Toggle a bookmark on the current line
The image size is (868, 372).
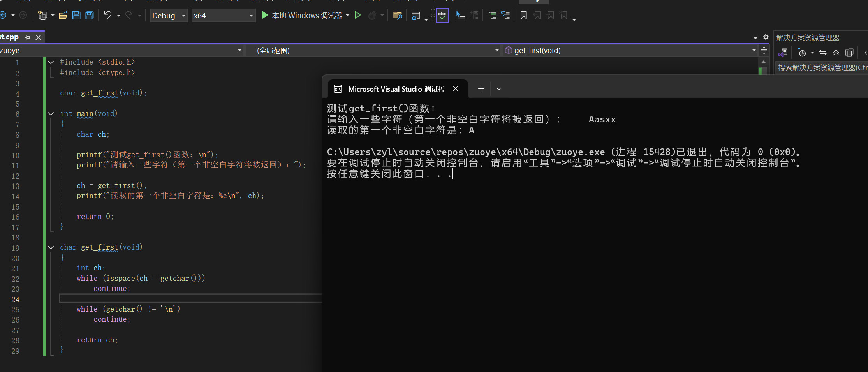[524, 15]
